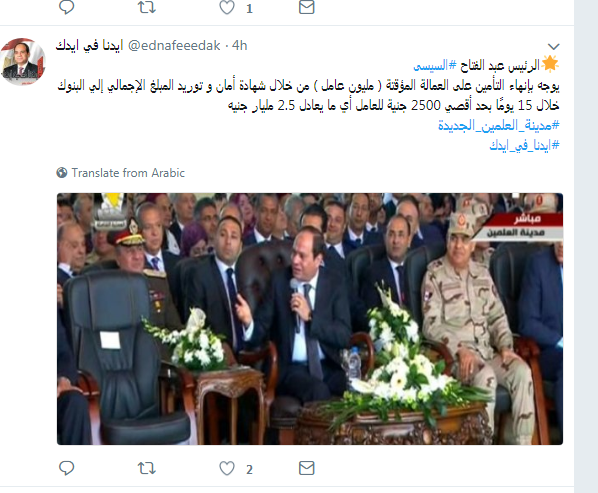This screenshot has width=598, height=493.
Task: Retweet the ednafeeedak tweet
Action: pyautogui.click(x=146, y=468)
